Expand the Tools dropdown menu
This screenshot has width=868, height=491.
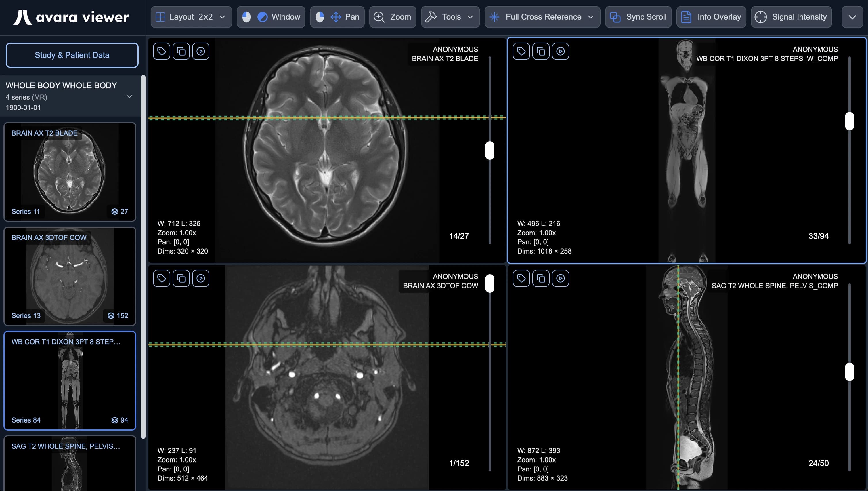pyautogui.click(x=450, y=17)
